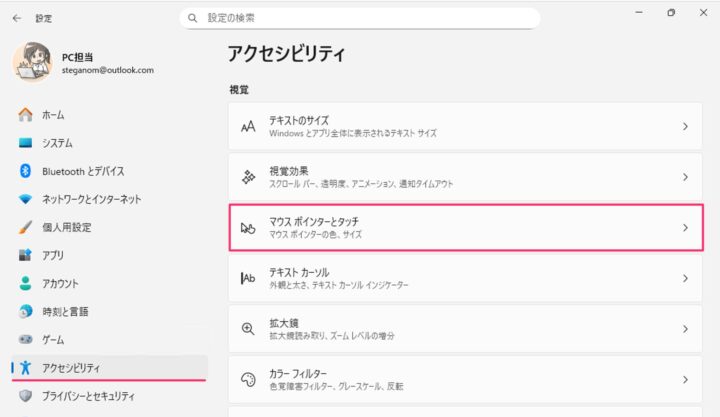720x417 pixels.
Task: Click the テキストのサイズ AA icon
Action: pyautogui.click(x=249, y=127)
